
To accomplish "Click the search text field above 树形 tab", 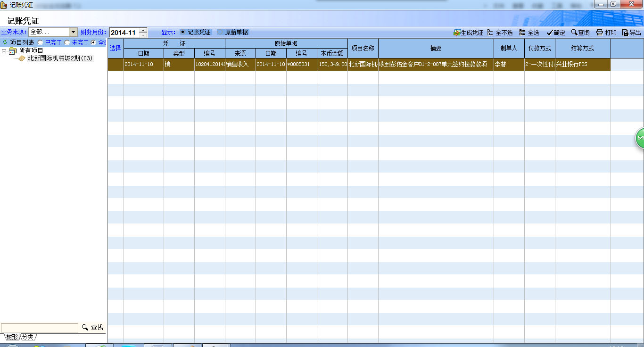I will pos(40,328).
